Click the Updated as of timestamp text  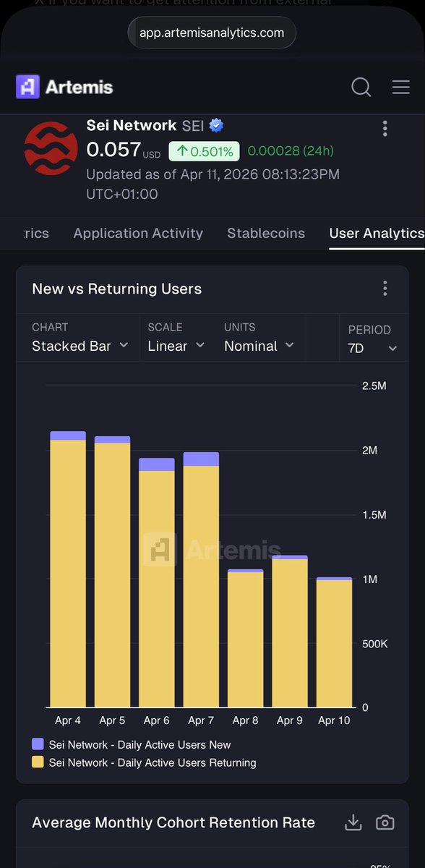[x=212, y=184]
